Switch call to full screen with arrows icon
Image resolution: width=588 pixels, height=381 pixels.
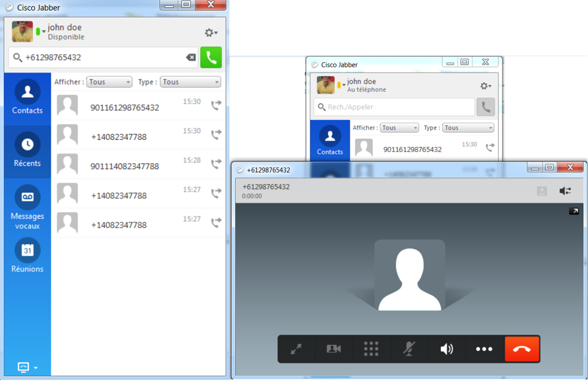296,349
